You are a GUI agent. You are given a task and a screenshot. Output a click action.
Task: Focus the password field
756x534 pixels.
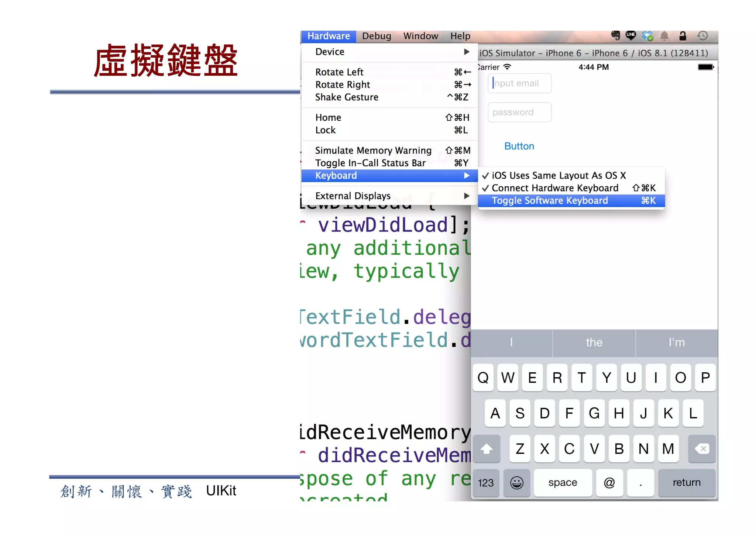coord(520,112)
